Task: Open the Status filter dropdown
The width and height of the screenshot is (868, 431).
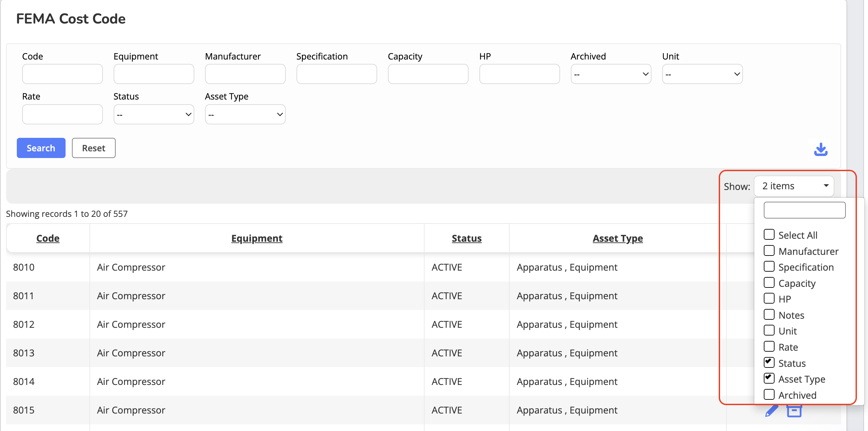Action: coord(154,115)
